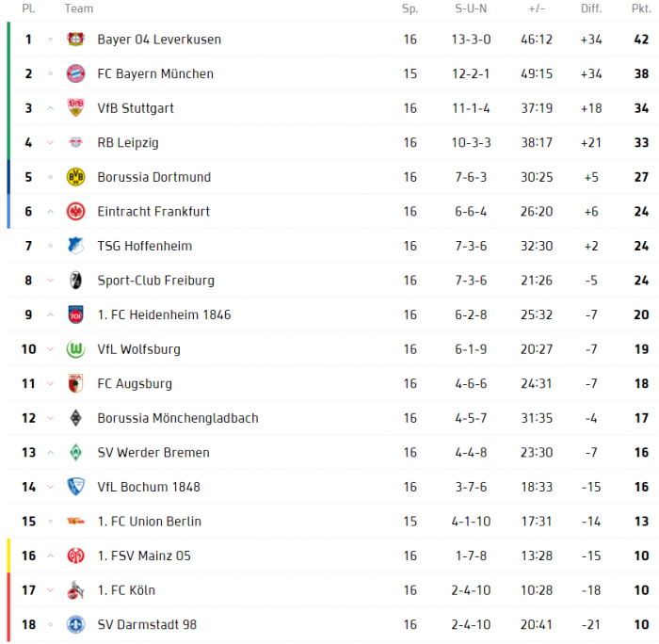This screenshot has width=659, height=644.
Task: Click the 1. FC Köln goat crest
Action: click(x=75, y=589)
